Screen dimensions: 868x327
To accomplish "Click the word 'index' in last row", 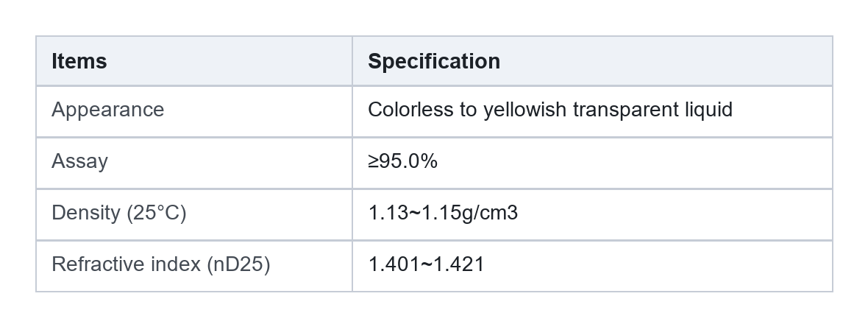I will [168, 264].
